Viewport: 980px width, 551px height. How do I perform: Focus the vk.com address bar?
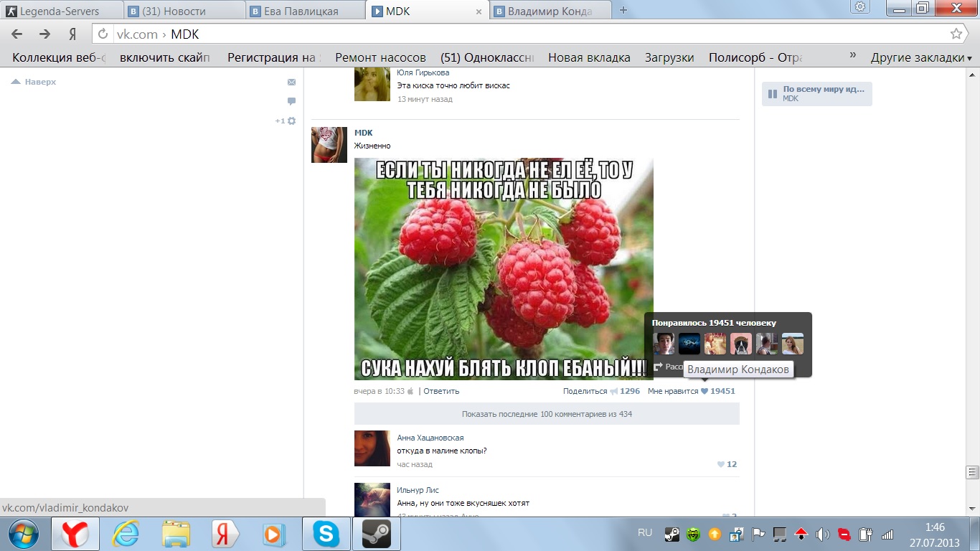pos(529,34)
